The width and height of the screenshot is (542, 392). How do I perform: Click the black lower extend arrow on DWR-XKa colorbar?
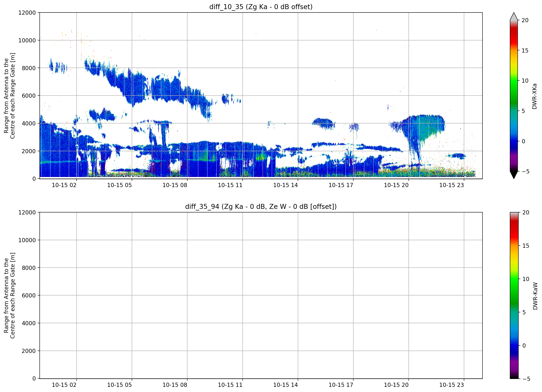coord(514,175)
